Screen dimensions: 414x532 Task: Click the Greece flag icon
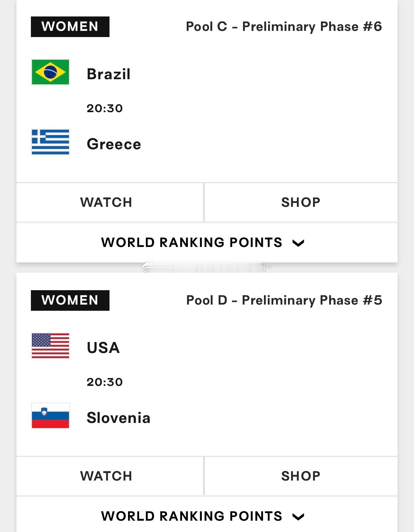point(50,142)
